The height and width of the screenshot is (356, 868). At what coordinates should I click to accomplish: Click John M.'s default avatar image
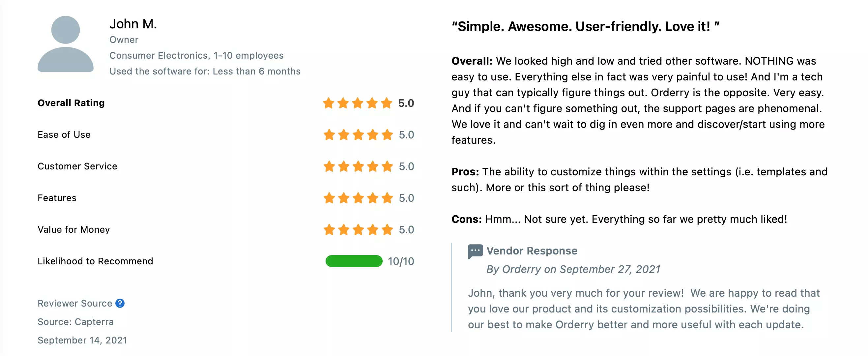pyautogui.click(x=65, y=44)
